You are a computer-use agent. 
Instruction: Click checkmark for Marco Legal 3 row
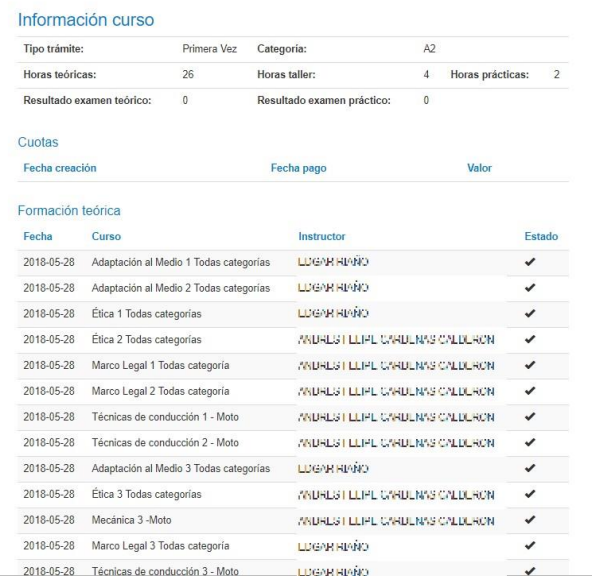(x=530, y=545)
